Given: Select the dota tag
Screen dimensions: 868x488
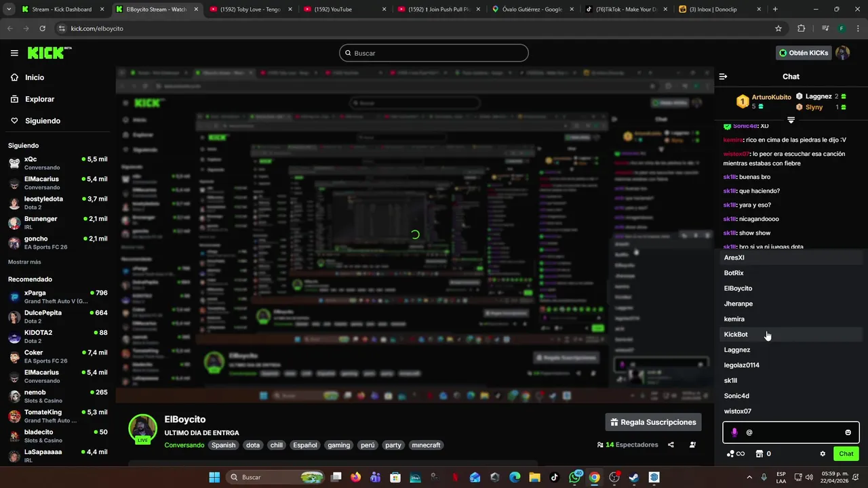Looking at the screenshot, I should [x=253, y=445].
